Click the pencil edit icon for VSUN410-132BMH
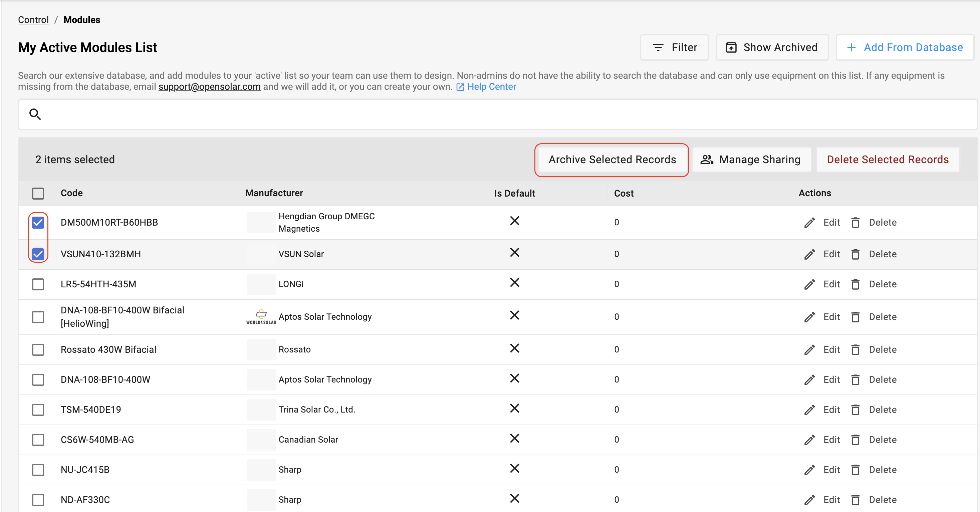The height and width of the screenshot is (512, 980). pos(809,254)
